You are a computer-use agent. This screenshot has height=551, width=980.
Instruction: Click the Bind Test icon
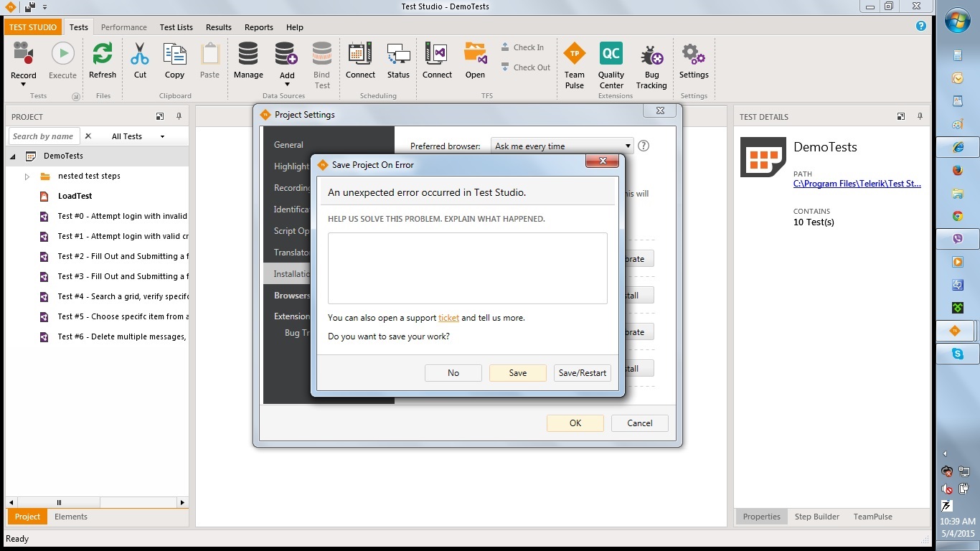[322, 54]
